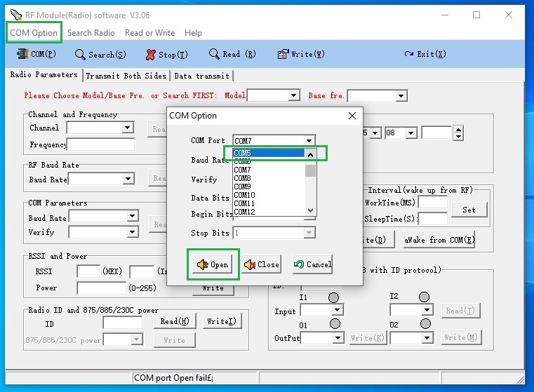Expand the COM Port combo box arrow
534x392 pixels.
pyautogui.click(x=309, y=140)
